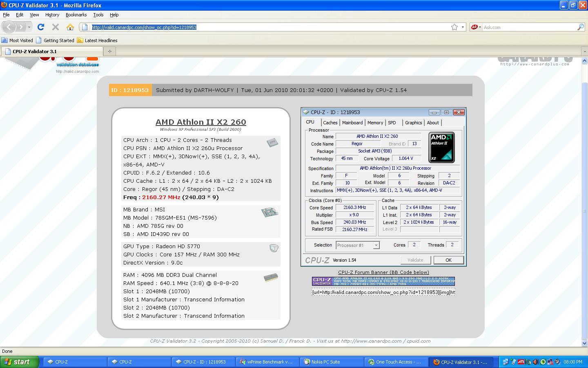Open the Edit menu
Screen dimensions: 588x368
(x=20, y=15)
